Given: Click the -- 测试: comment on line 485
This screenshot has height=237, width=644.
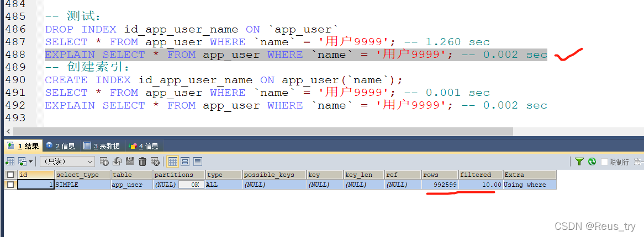Looking at the screenshot, I should click(x=73, y=17).
